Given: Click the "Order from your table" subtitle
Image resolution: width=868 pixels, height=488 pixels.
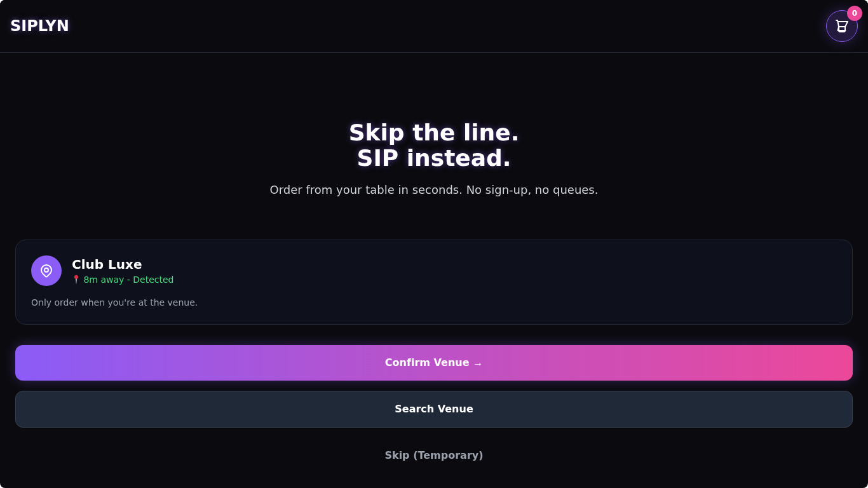Looking at the screenshot, I should pyautogui.click(x=366, y=190).
